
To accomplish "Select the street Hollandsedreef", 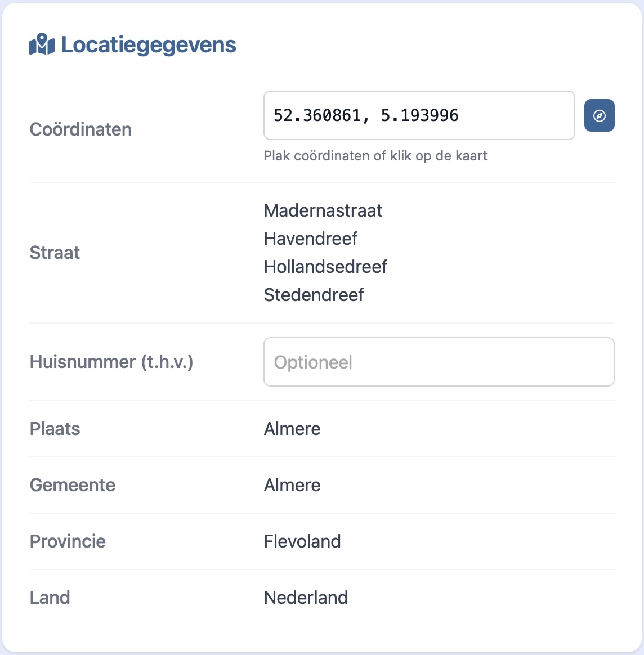I will click(325, 267).
